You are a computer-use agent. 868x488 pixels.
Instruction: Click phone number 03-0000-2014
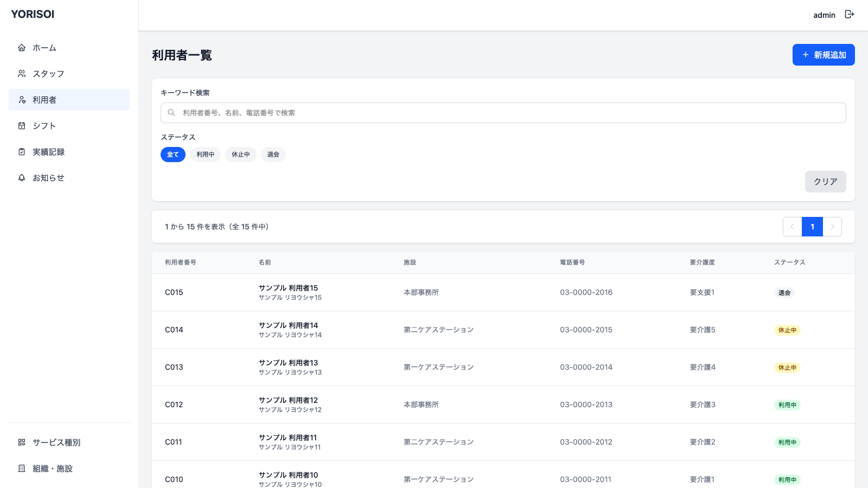click(x=586, y=367)
